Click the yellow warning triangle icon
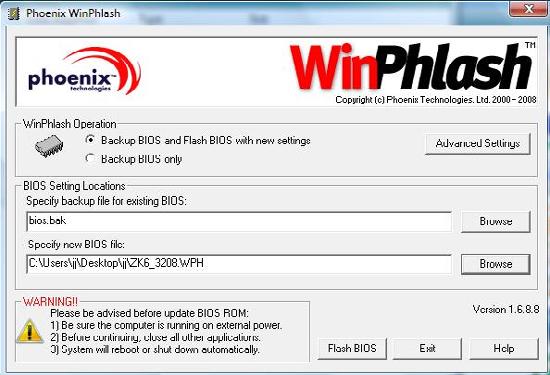 [30, 331]
